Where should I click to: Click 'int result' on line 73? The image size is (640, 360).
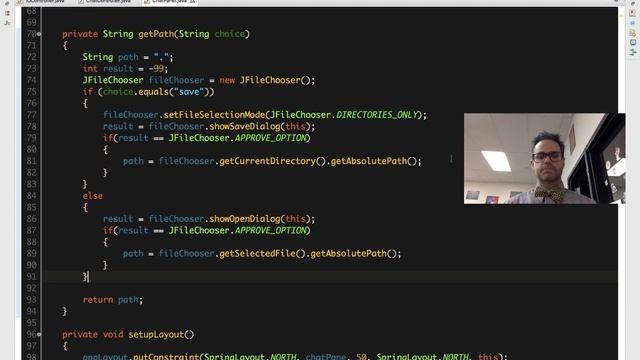(108, 69)
